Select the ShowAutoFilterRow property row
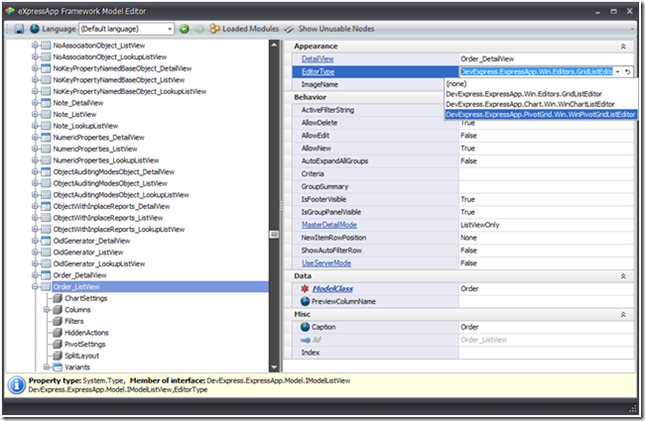The width and height of the screenshot is (645, 421). tap(375, 250)
